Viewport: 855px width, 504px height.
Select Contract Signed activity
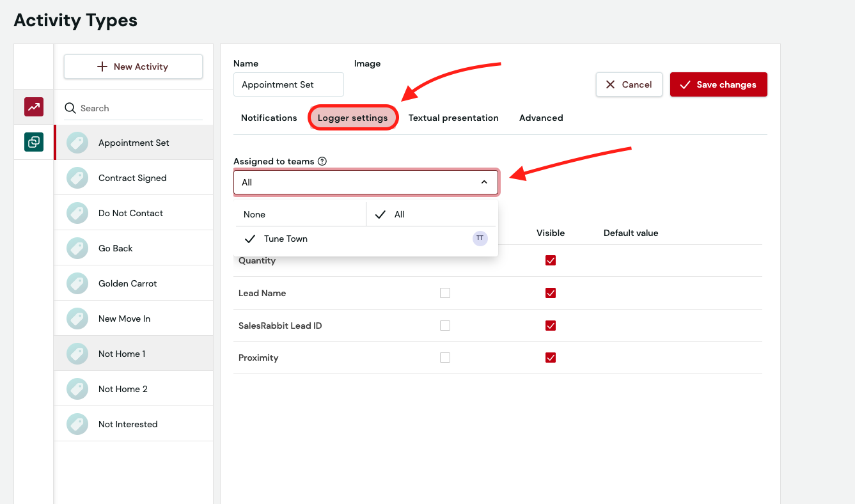pos(134,178)
